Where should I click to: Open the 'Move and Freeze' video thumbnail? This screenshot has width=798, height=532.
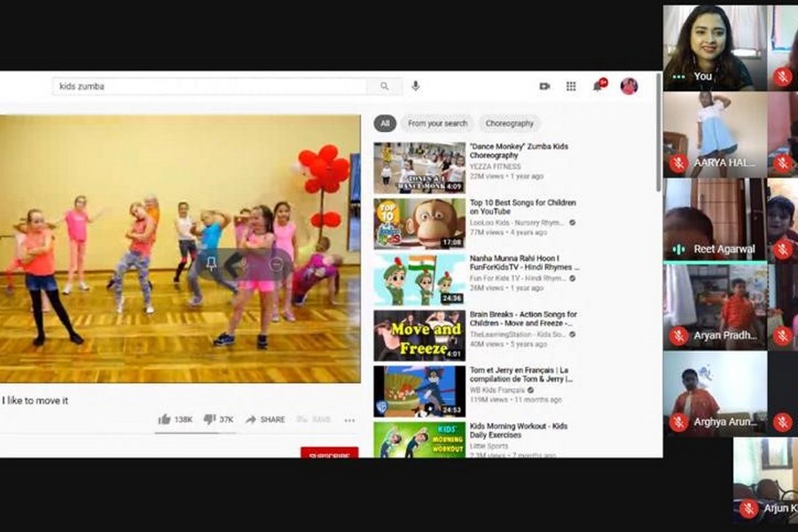[419, 335]
